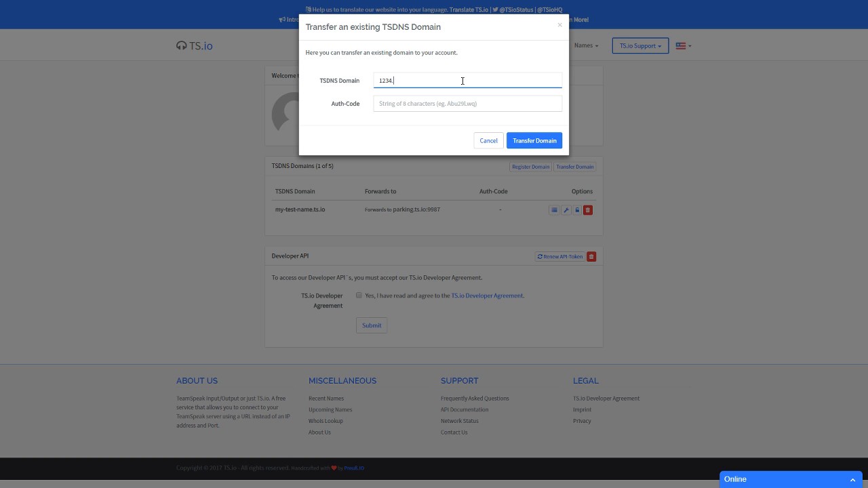The height and width of the screenshot is (488, 868).
Task: Cancel the domain transfer dialog
Action: 488,141
